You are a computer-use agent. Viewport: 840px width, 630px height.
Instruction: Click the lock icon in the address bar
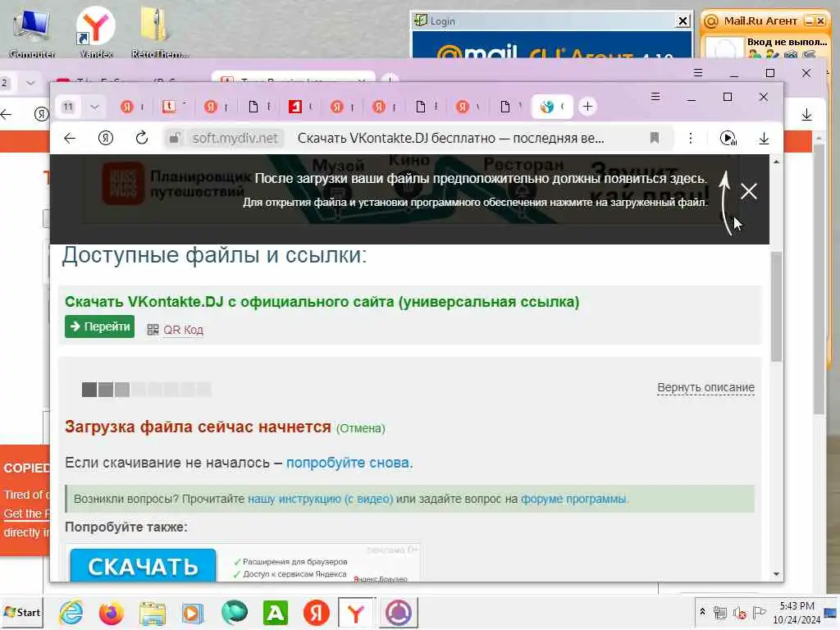174,138
